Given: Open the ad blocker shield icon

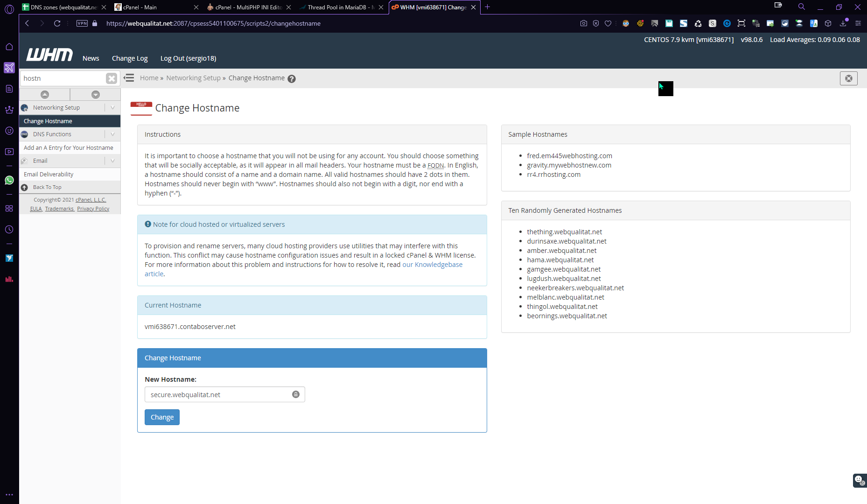Looking at the screenshot, I should pos(596,23).
